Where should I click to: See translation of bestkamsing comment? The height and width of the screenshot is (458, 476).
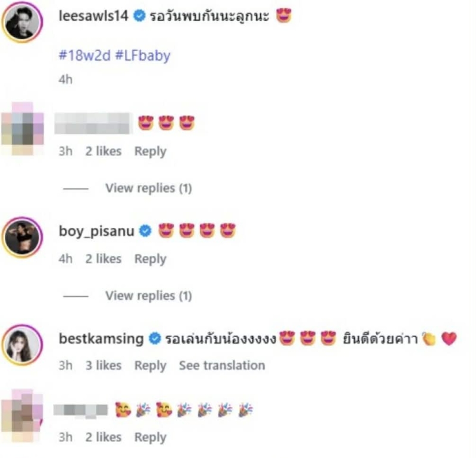[x=222, y=365]
